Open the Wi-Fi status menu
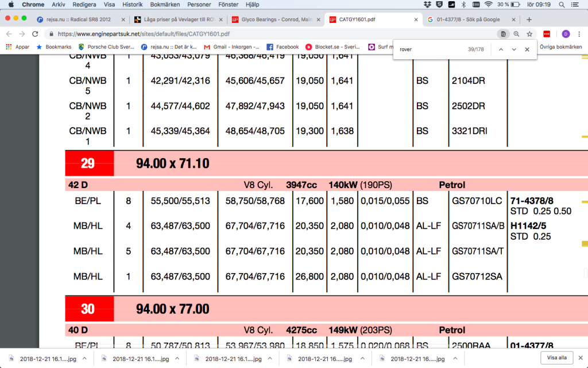 pyautogui.click(x=488, y=5)
